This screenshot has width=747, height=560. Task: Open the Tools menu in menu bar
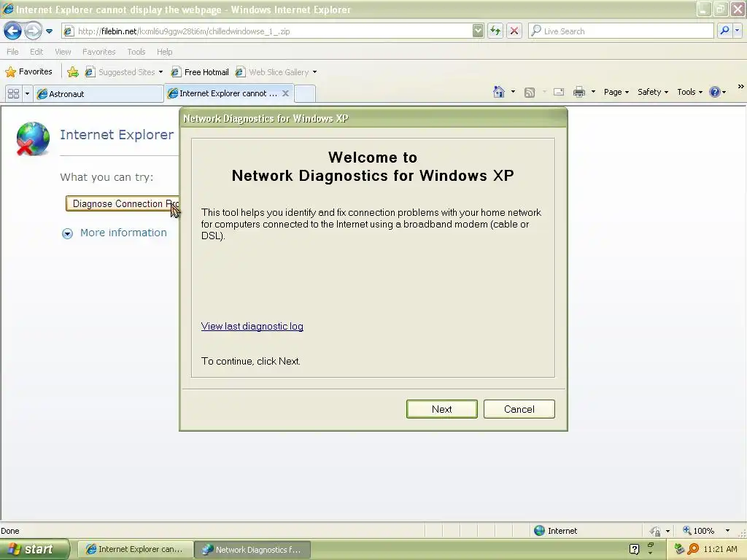tap(136, 52)
